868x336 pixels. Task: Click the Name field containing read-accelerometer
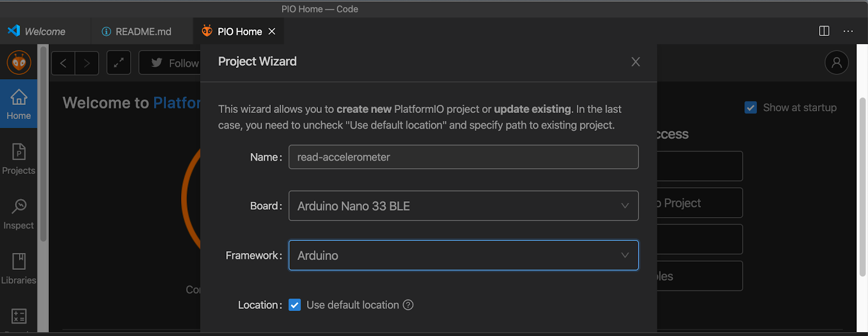coord(463,157)
